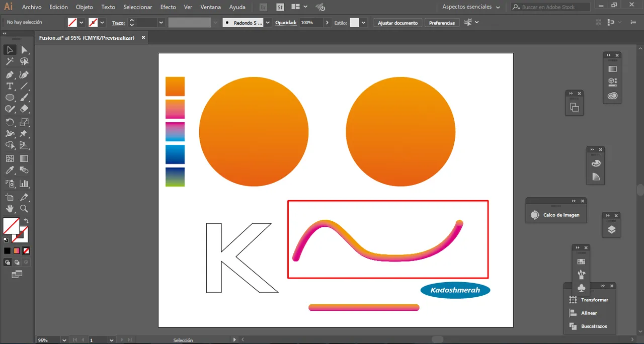Enable gradient fill mode in toolbox
The image size is (644, 344).
point(17,250)
